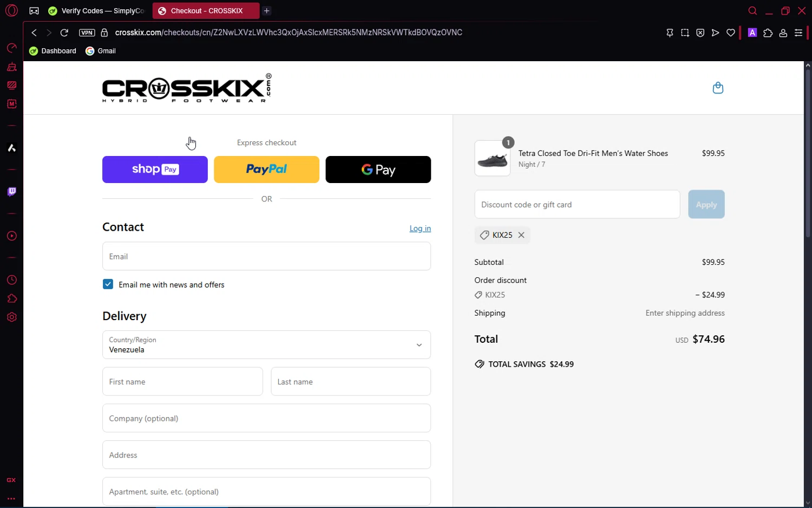
Task: Open the Opera menu logo
Action: coord(11,10)
